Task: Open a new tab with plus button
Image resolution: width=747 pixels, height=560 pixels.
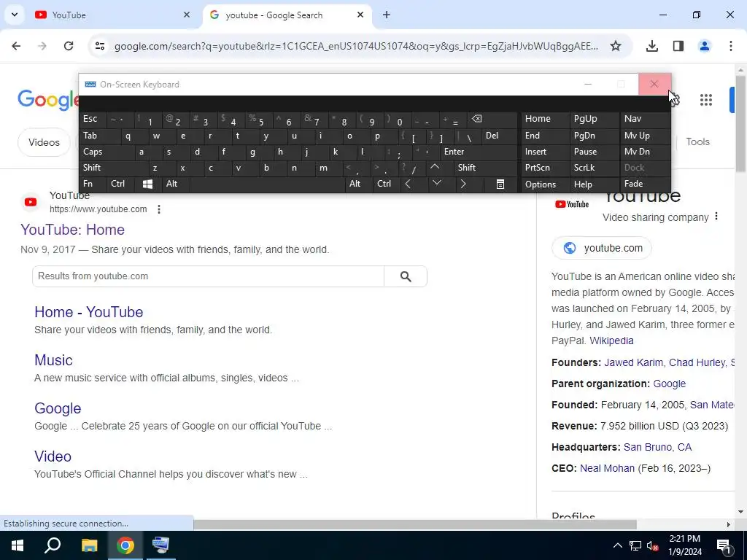Action: (x=387, y=15)
